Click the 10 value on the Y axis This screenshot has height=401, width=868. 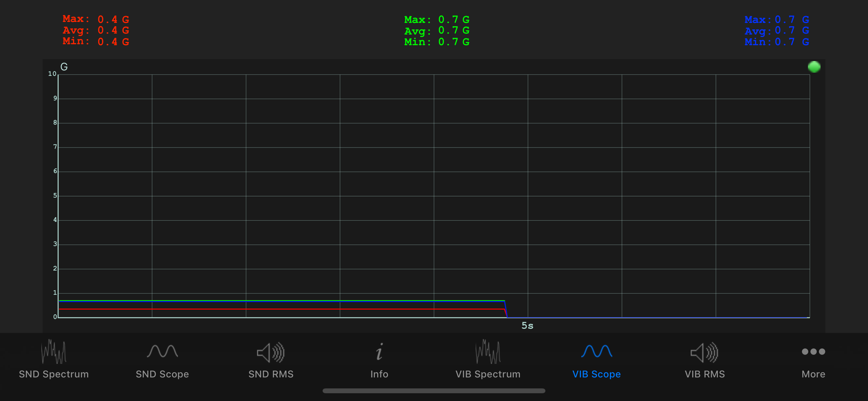[x=52, y=74]
